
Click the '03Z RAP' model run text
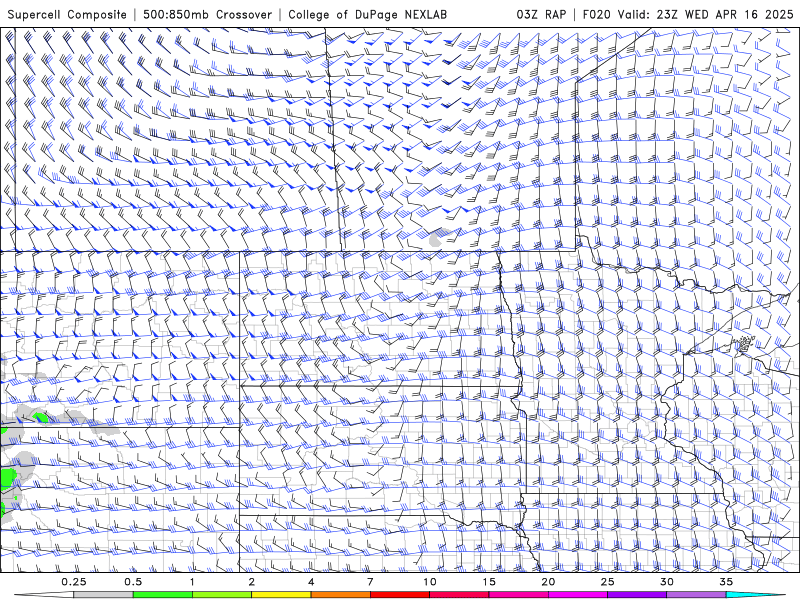541,14
